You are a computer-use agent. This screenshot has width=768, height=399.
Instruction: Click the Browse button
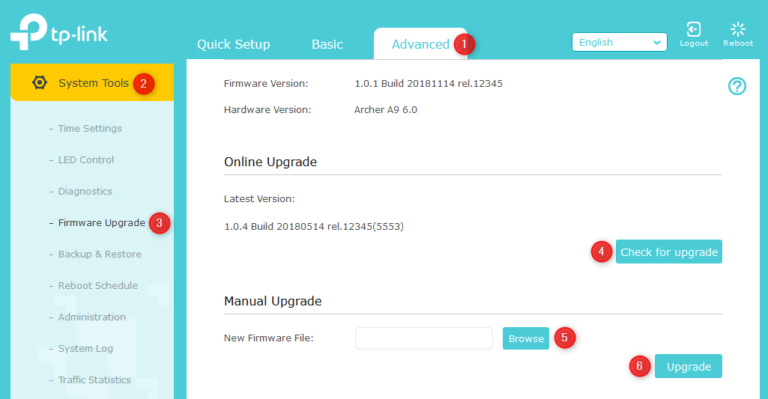pyautogui.click(x=526, y=338)
